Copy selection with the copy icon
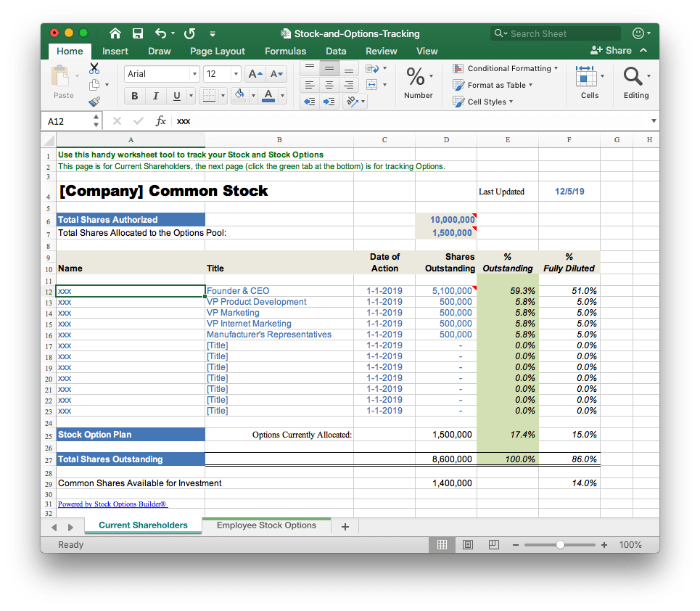Image resolution: width=700 pixels, height=611 pixels. coord(94,84)
